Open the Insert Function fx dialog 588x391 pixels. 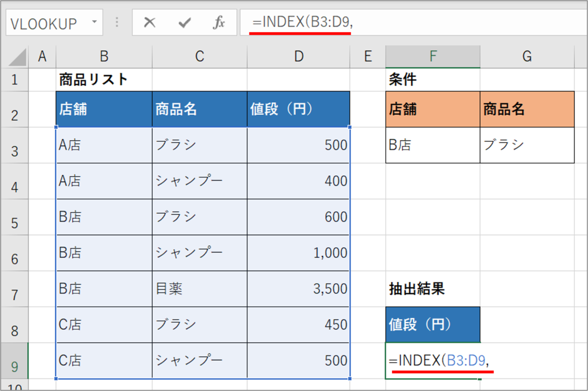pyautogui.click(x=219, y=23)
